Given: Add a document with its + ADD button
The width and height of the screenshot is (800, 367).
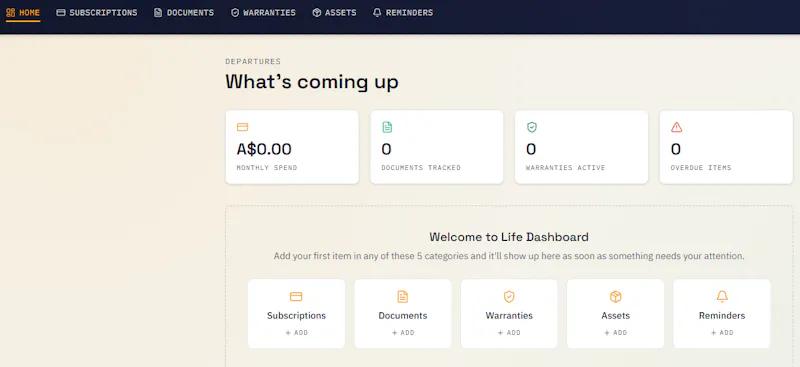Looking at the screenshot, I should 403,333.
